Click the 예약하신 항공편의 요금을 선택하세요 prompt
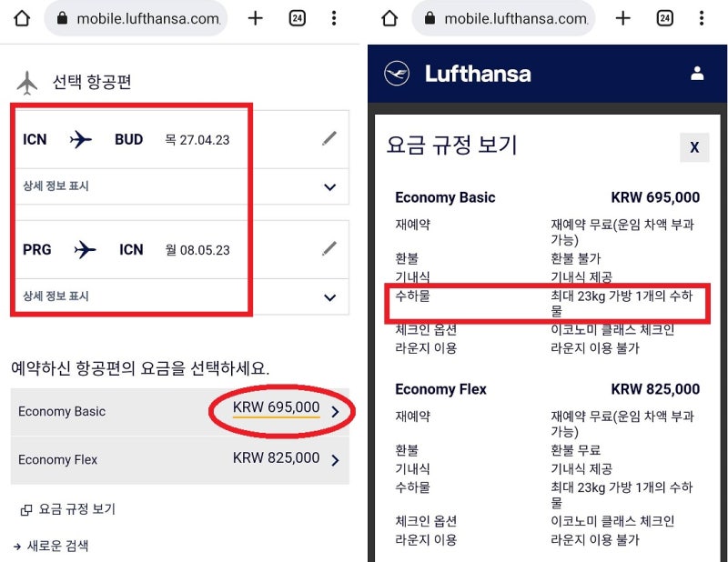The width and height of the screenshot is (728, 562). pos(140,368)
